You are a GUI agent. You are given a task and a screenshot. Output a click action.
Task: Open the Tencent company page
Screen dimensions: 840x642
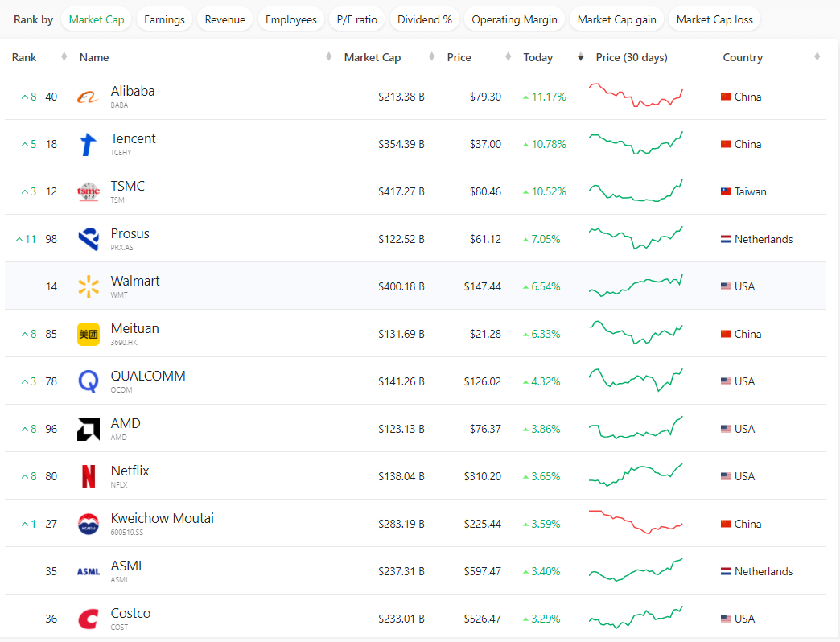133,138
